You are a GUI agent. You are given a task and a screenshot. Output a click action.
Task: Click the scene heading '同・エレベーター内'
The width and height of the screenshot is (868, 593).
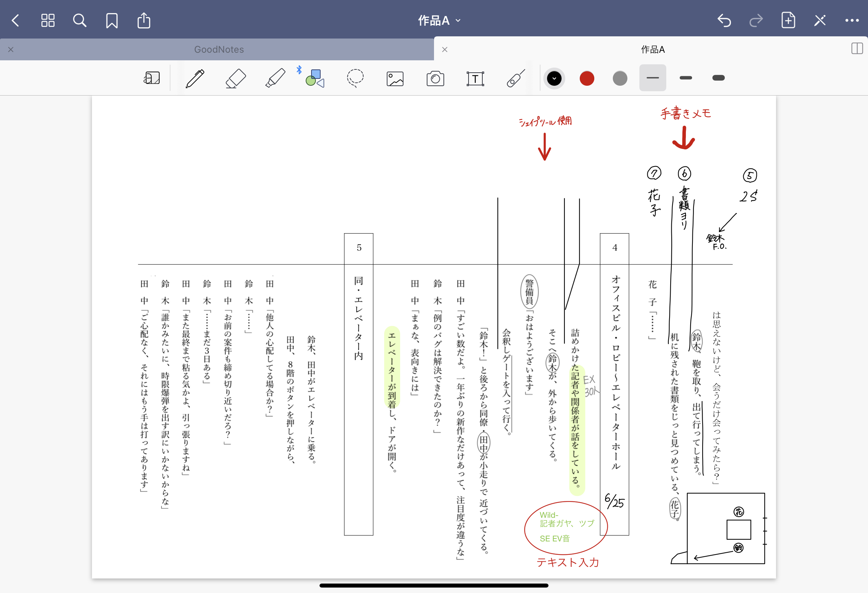pyautogui.click(x=358, y=318)
